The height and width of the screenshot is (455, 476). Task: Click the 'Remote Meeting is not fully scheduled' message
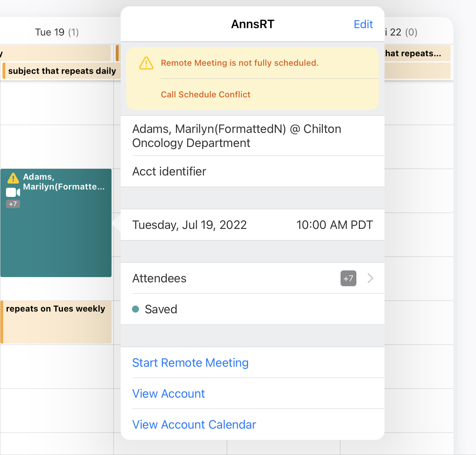click(240, 63)
